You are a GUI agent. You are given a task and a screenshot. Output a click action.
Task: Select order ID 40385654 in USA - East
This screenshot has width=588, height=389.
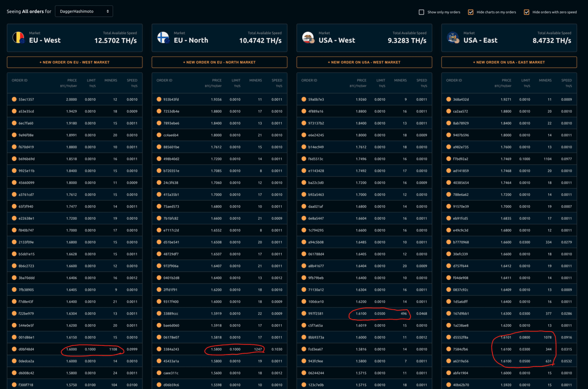point(461,182)
